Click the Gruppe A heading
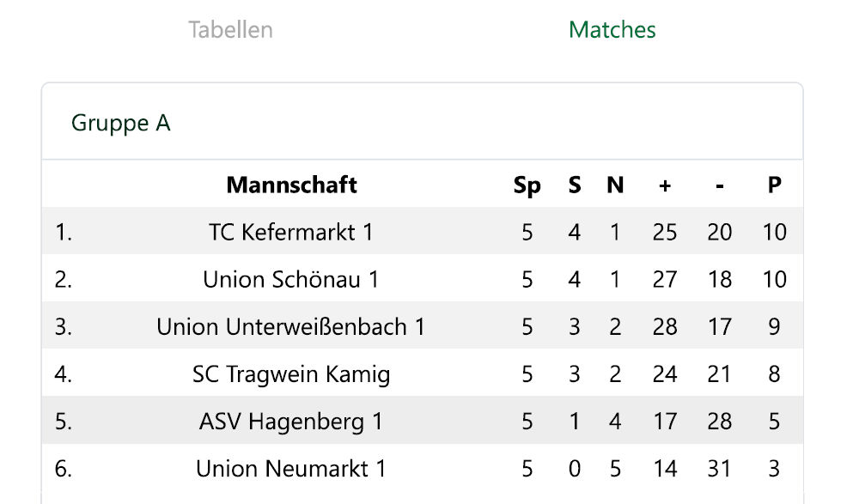Screen dimensions: 853x504 click(x=121, y=124)
